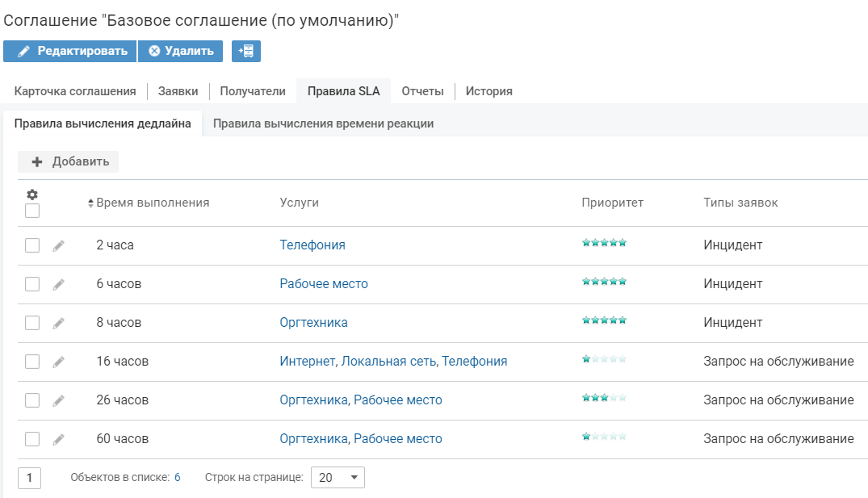Open the Телефония link in 2 часа row
The image size is (868, 498).
[x=312, y=245]
